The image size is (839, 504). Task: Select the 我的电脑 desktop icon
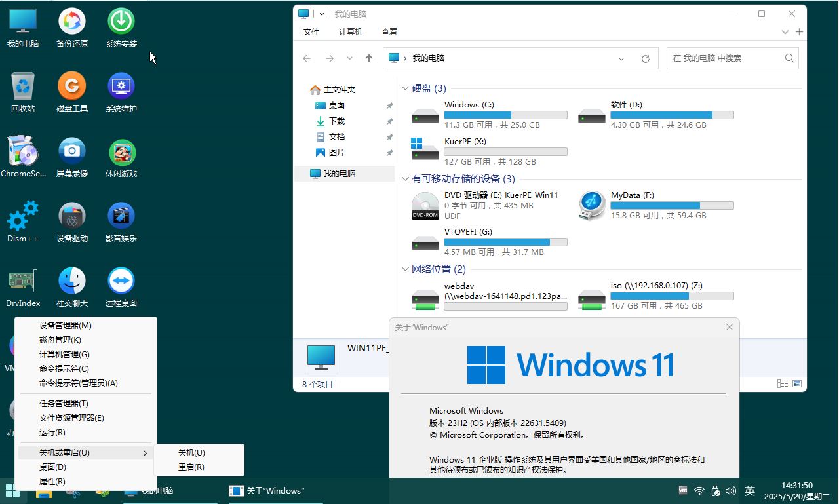[23, 28]
